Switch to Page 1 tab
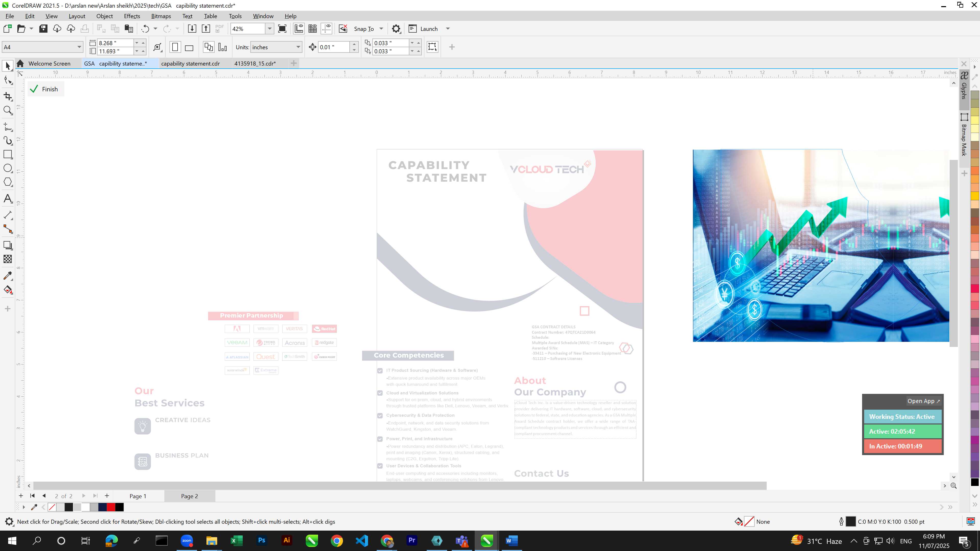The image size is (980, 551). (138, 496)
